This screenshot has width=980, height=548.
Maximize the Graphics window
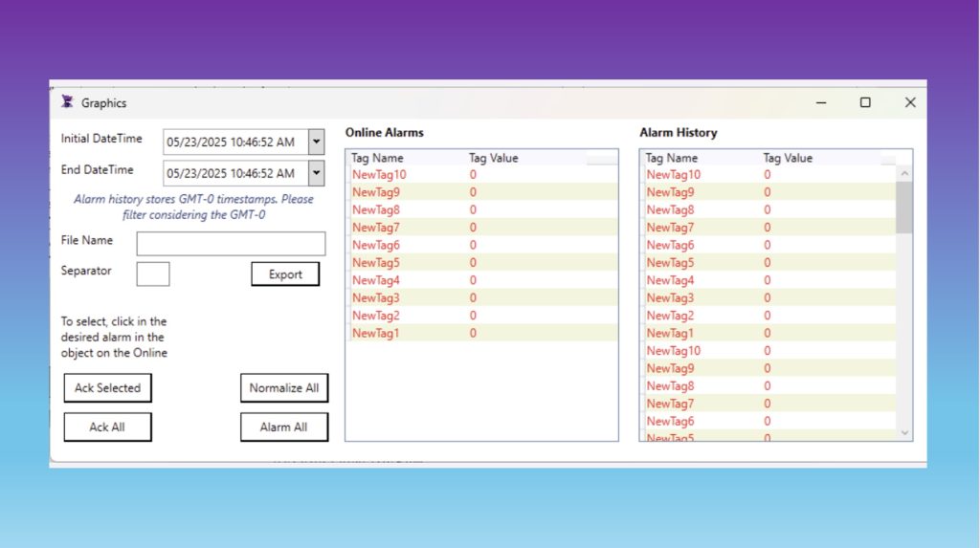(x=865, y=102)
